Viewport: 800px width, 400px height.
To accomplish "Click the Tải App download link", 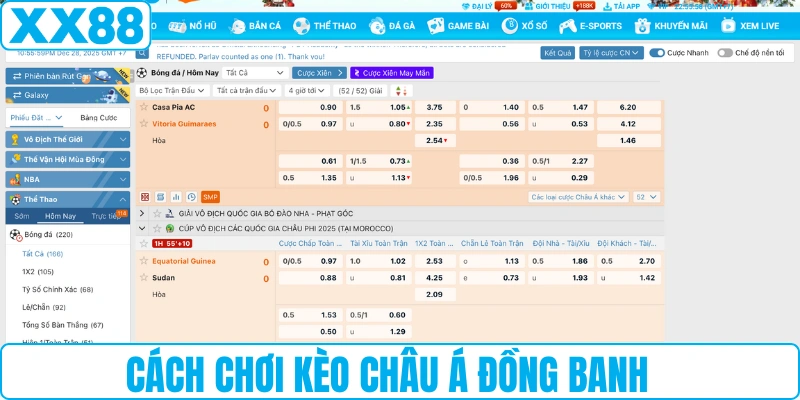I will (x=621, y=6).
